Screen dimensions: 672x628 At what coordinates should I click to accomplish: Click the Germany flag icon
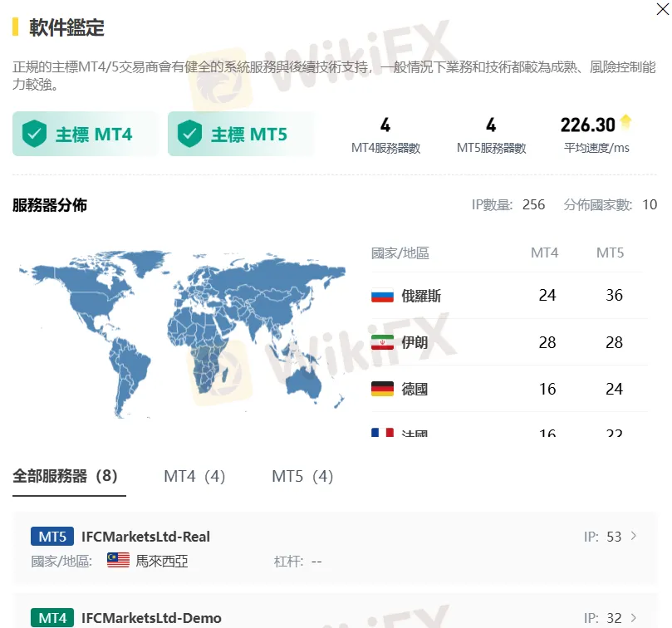click(x=382, y=389)
